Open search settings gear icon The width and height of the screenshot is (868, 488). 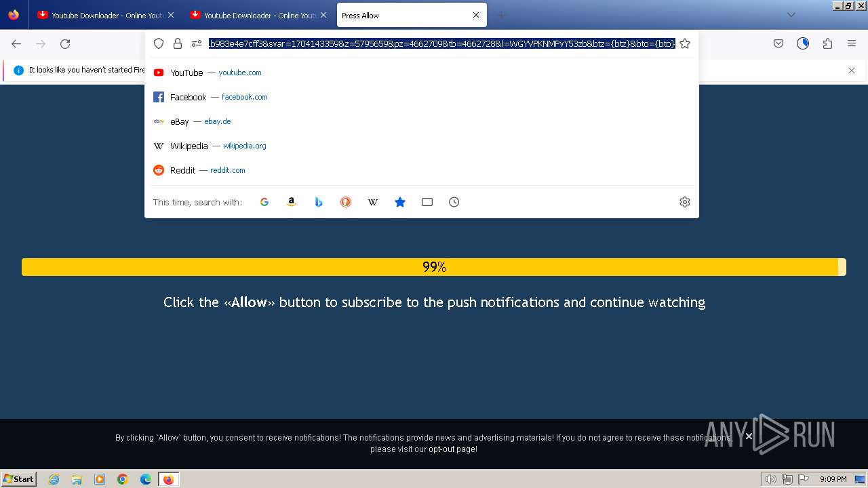coord(685,202)
